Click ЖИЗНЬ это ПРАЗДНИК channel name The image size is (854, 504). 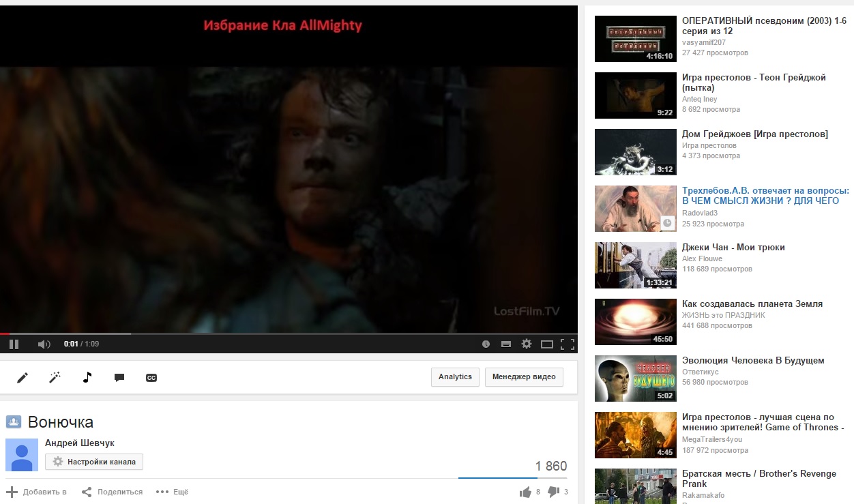coord(724,315)
